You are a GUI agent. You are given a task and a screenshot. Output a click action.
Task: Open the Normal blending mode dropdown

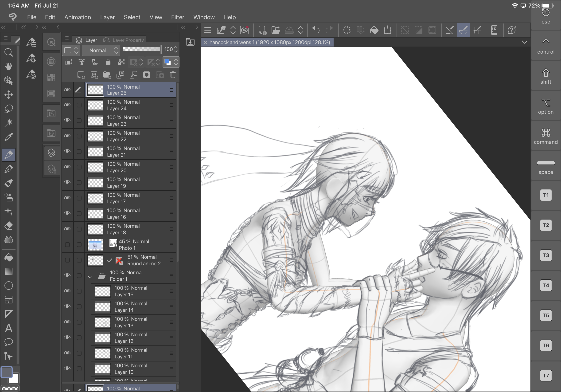(101, 50)
